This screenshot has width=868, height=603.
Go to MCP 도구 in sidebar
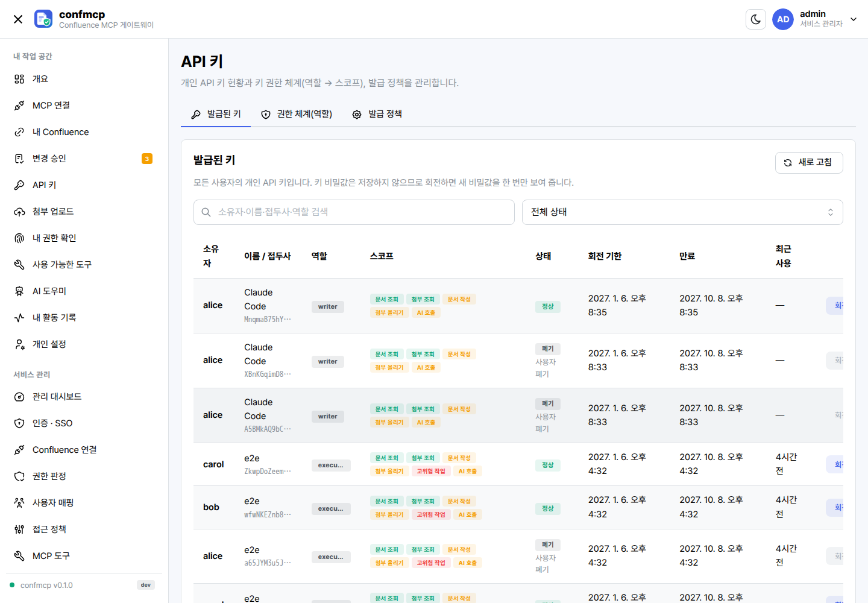[84, 556]
